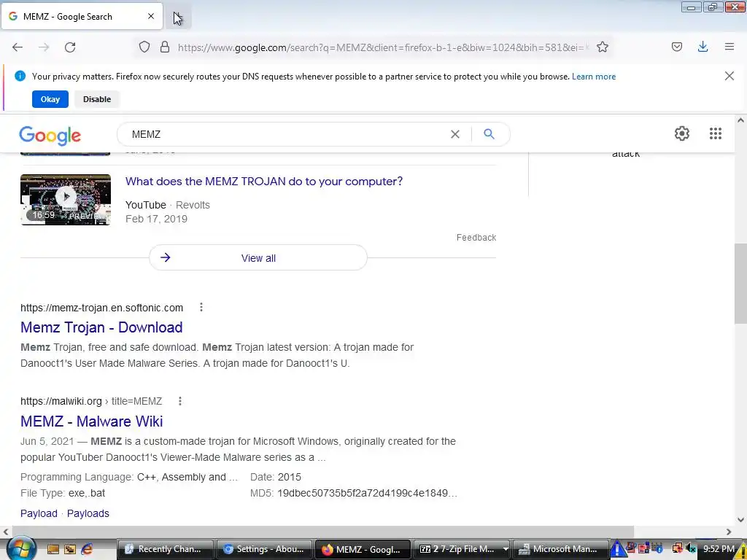Click the scroll right arrow
Image resolution: width=747 pixels, height=560 pixels.
(x=729, y=532)
